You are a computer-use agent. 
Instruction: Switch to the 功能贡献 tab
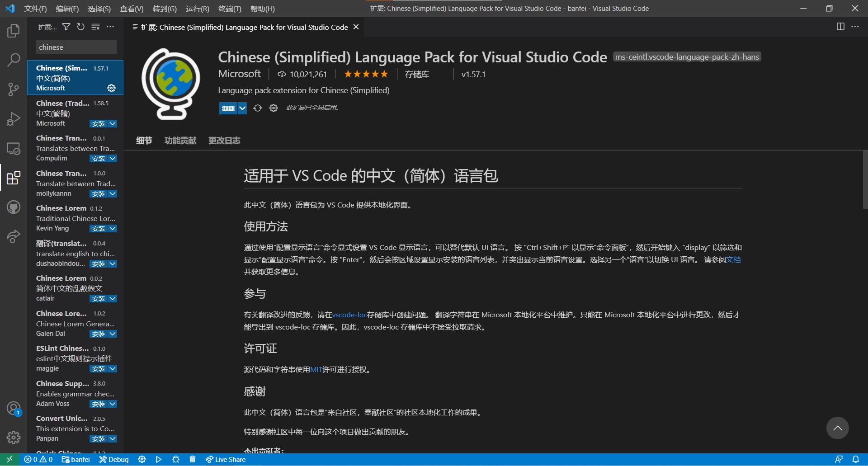click(x=180, y=141)
